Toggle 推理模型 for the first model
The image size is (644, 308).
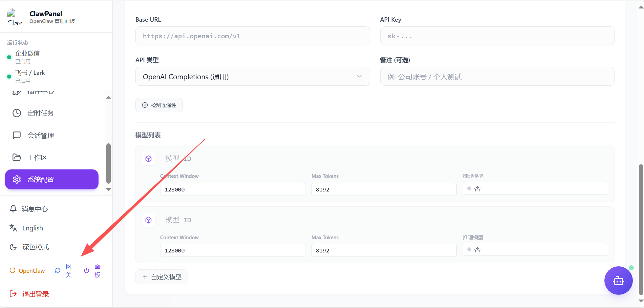click(535, 188)
